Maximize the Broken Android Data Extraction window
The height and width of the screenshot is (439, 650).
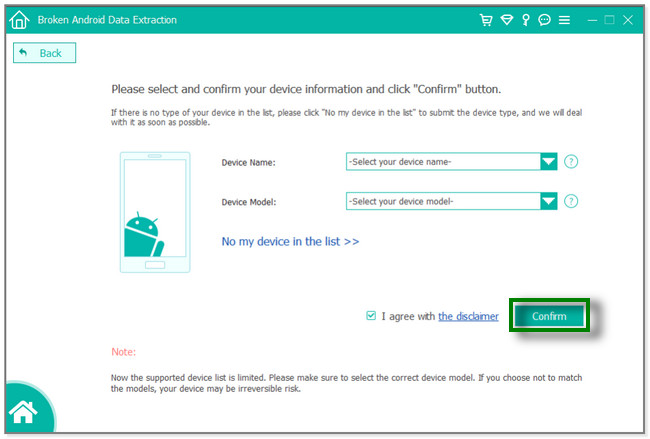(609, 19)
